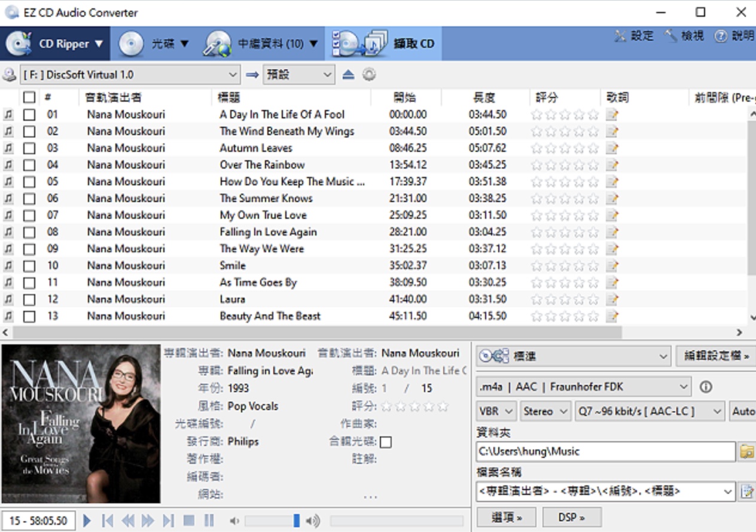Screen dimensions: 756x532
Task: Expand the Auto sample rate dropdown
Action: [742, 411]
